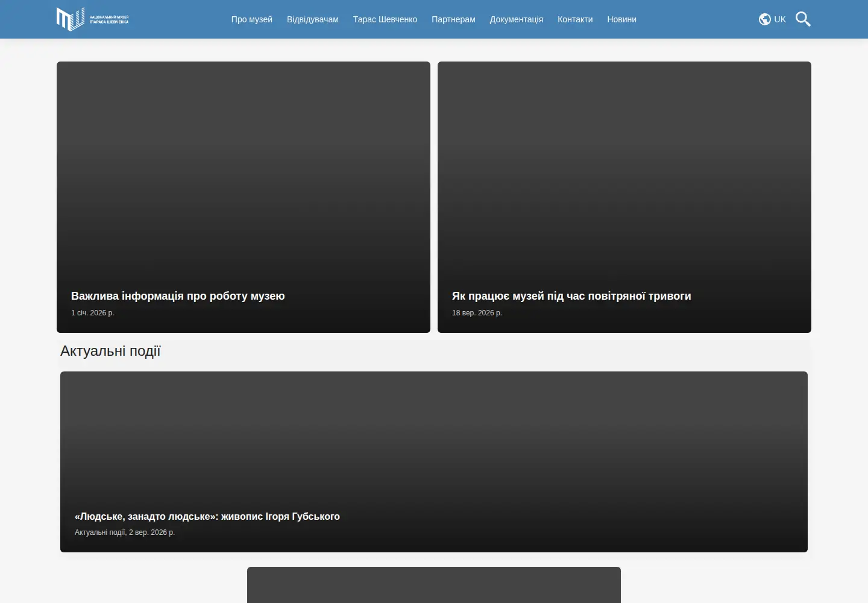This screenshot has width=868, height=603.
Task: Click the Shevchenko museum logo
Action: [92, 19]
